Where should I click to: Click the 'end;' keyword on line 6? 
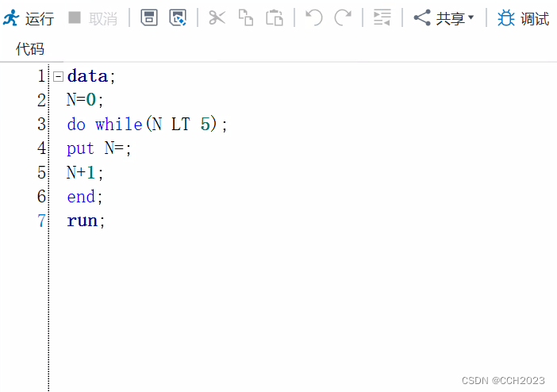click(85, 197)
